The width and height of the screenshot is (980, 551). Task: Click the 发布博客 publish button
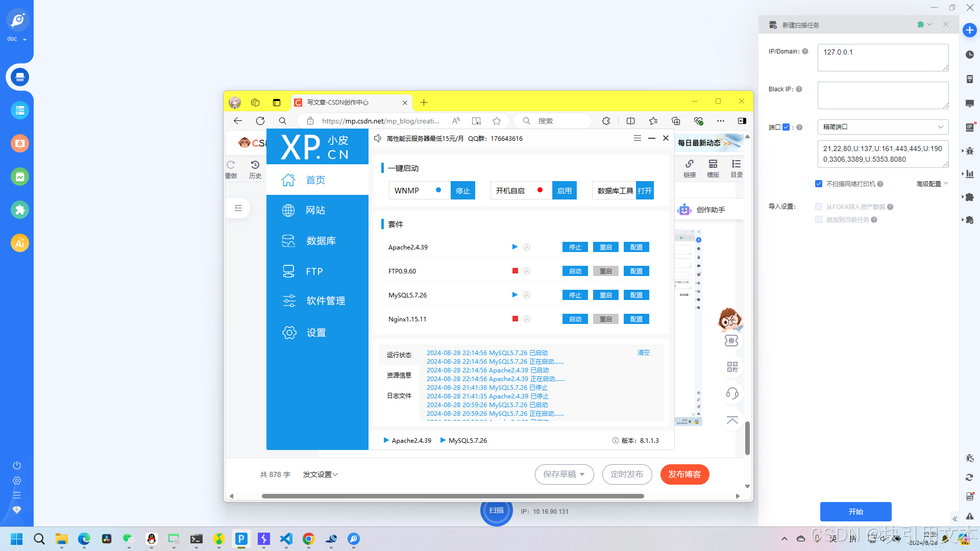pyautogui.click(x=684, y=474)
